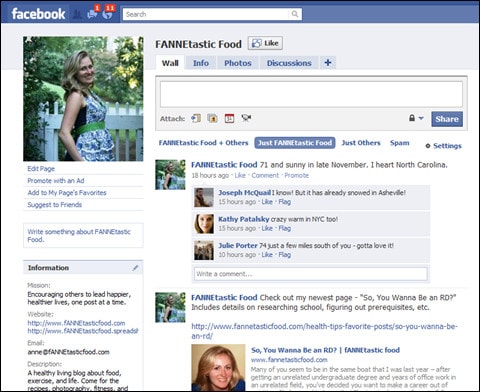This screenshot has height=392, width=480.
Task: Open the fannetasticfood.com website link in Information
Action: [76, 323]
